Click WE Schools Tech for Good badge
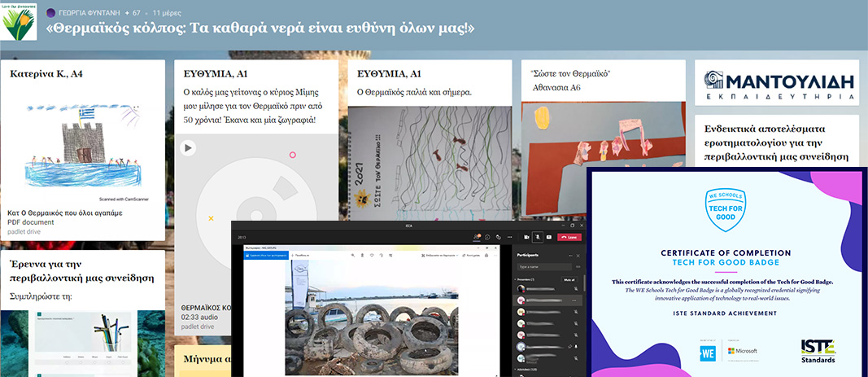This screenshot has width=868, height=377. [725, 209]
